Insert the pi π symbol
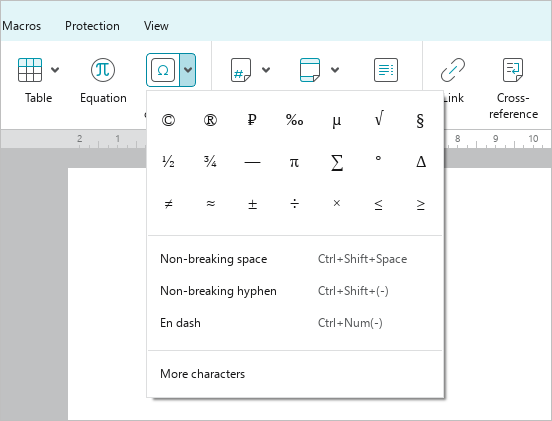Screen dimensions: 552x421 [x=294, y=163]
